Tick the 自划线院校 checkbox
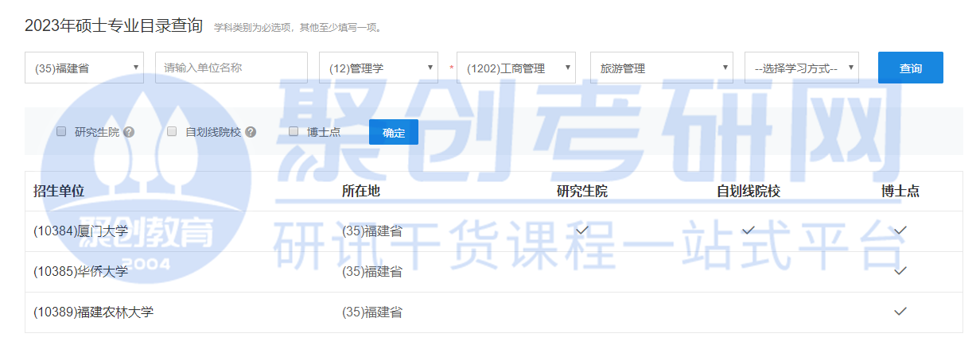The width and height of the screenshot is (980, 349). [172, 131]
